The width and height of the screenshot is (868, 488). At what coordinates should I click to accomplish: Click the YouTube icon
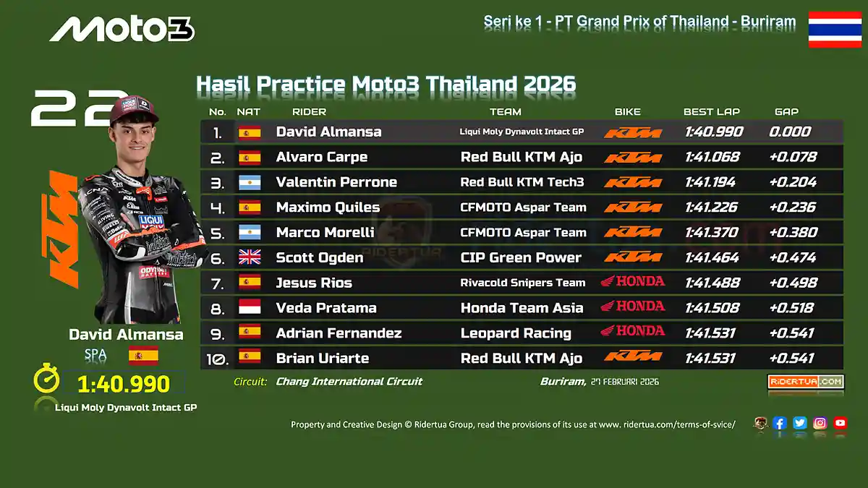840,424
